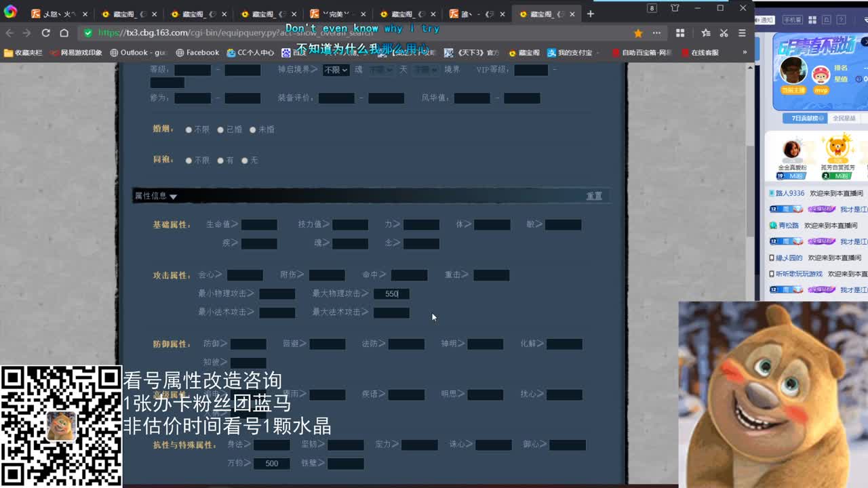Click the streamer avatar in stream panel
This screenshot has width=868, height=488.
pyautogui.click(x=793, y=69)
